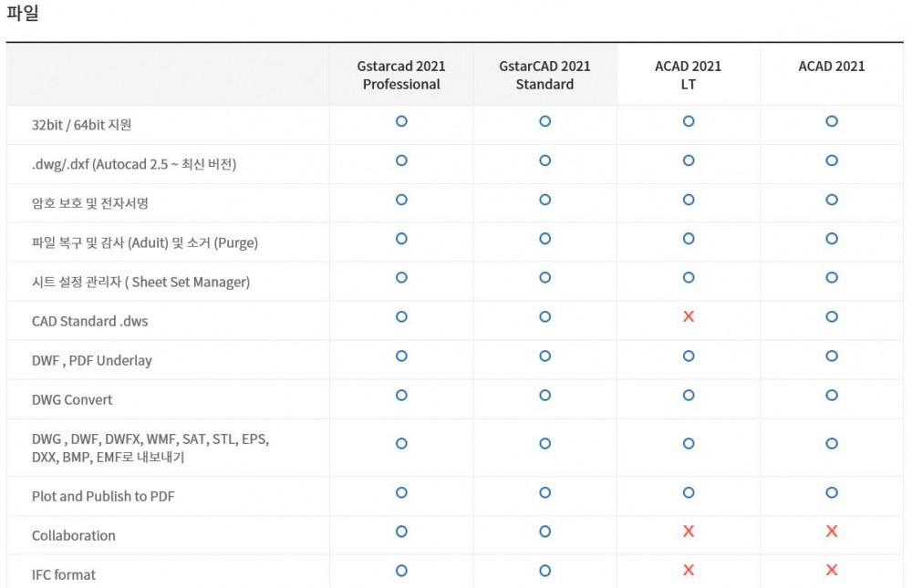The image size is (912, 588).
Task: Click the IFC format row label
Action: coord(64,575)
